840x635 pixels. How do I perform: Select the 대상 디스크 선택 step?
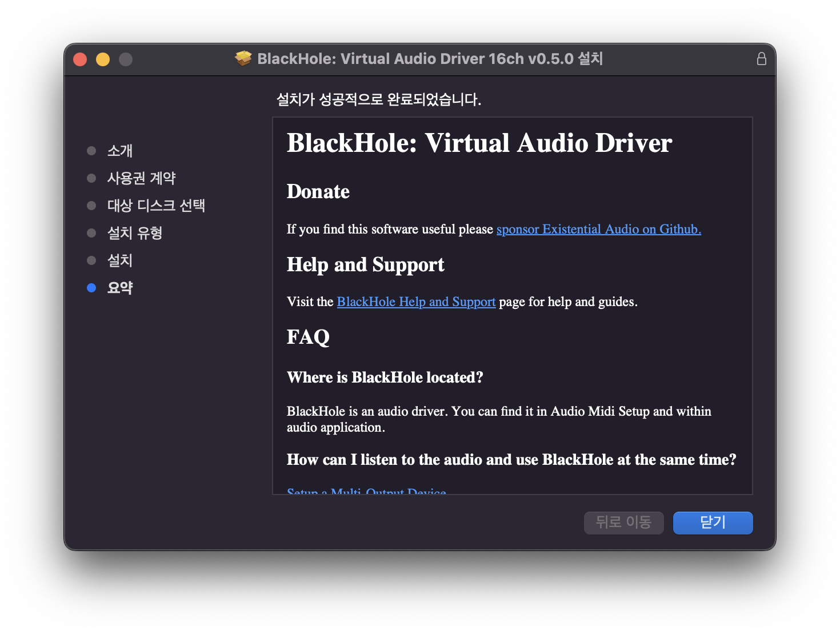(x=156, y=206)
